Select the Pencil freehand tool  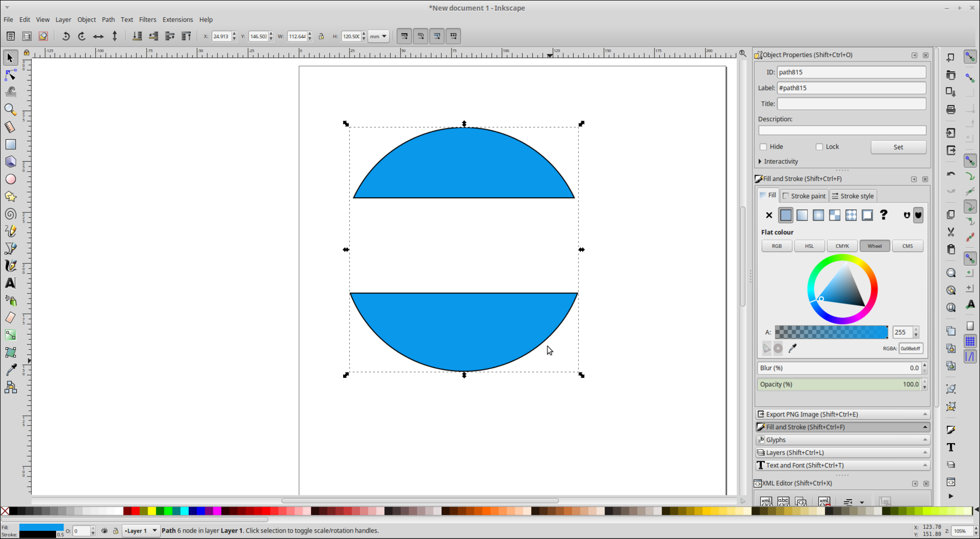(x=10, y=231)
